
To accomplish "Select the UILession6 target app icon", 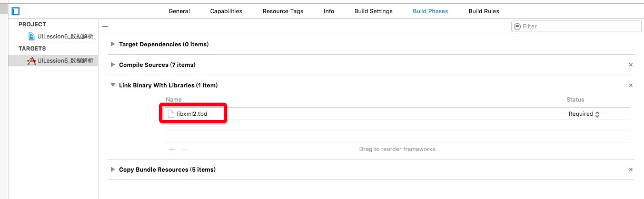I will [x=32, y=61].
